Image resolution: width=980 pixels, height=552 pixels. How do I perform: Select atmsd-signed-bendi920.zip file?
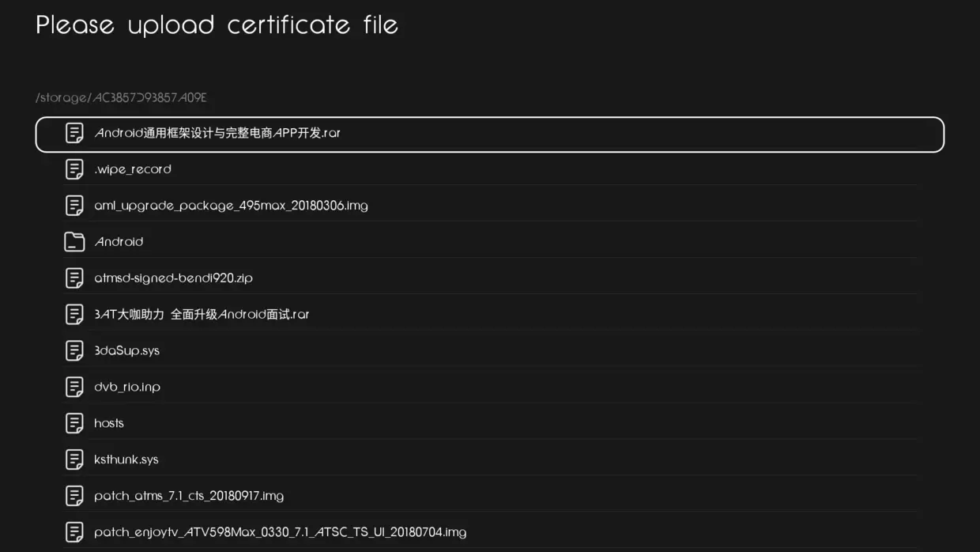click(490, 278)
